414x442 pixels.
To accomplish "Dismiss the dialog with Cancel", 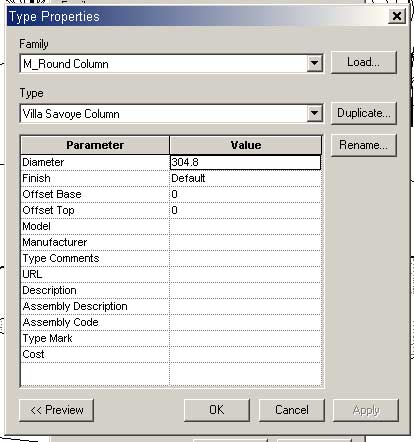I will tap(292, 410).
